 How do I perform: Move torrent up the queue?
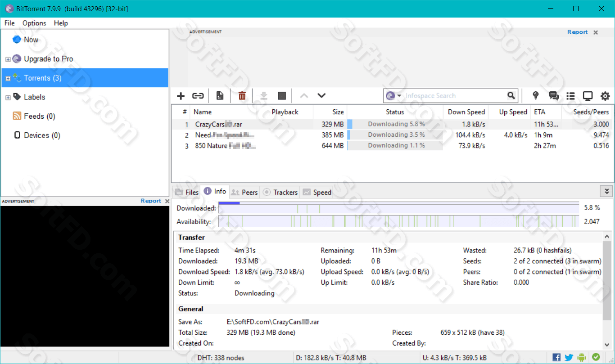[x=304, y=96]
